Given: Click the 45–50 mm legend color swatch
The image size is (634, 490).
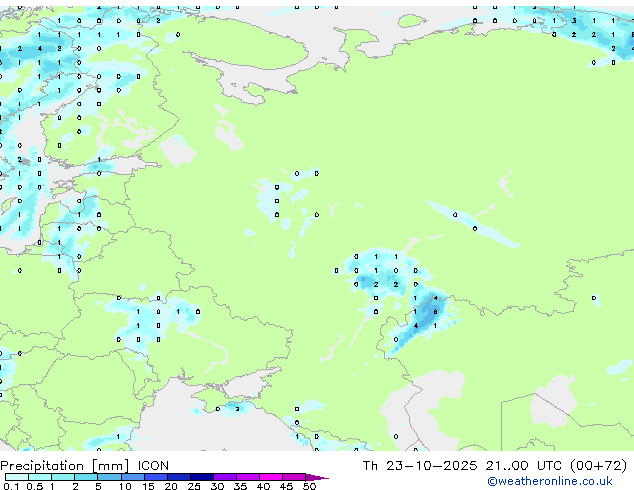Looking at the screenshot, I should [x=294, y=477].
